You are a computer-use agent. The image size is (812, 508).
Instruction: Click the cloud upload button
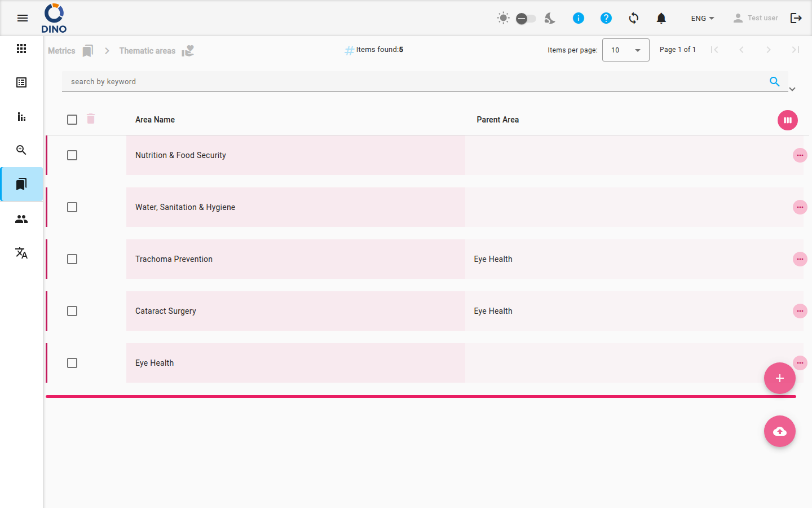point(780,431)
